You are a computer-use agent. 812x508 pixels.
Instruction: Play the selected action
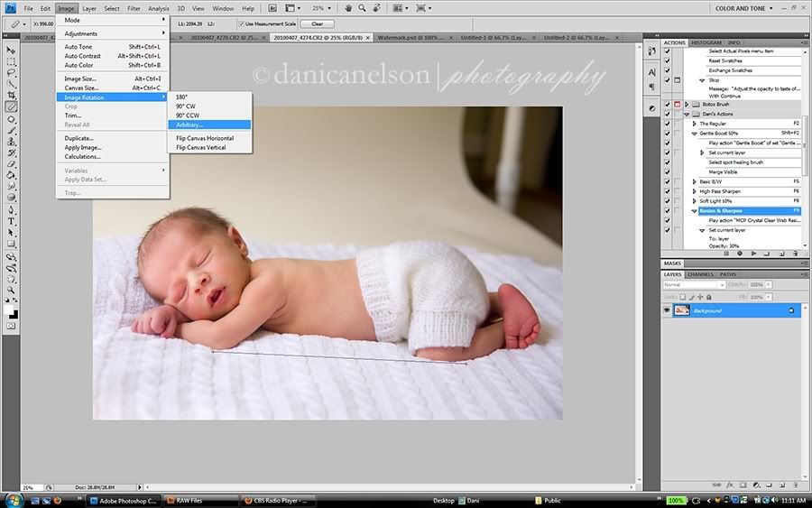(753, 254)
